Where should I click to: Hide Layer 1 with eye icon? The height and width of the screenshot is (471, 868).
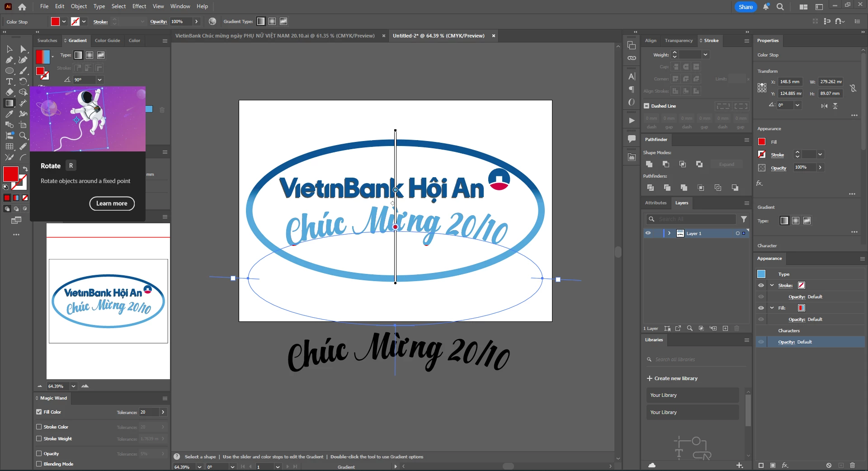pos(648,233)
